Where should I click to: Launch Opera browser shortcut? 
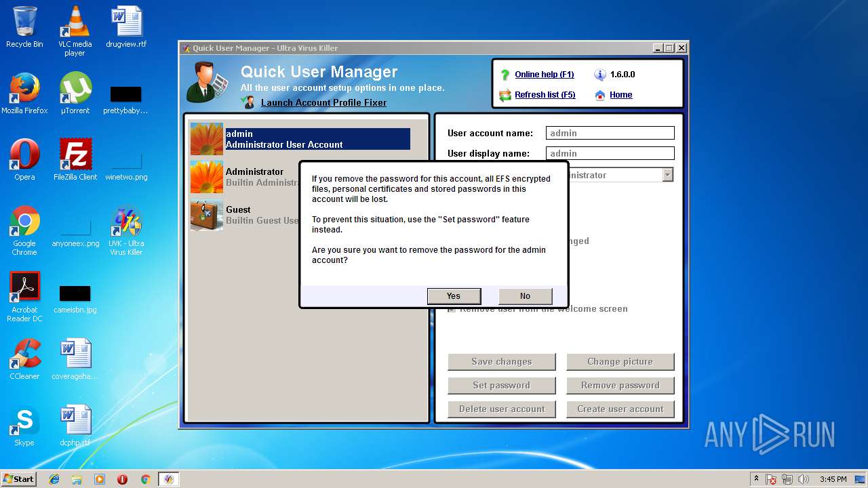point(24,160)
